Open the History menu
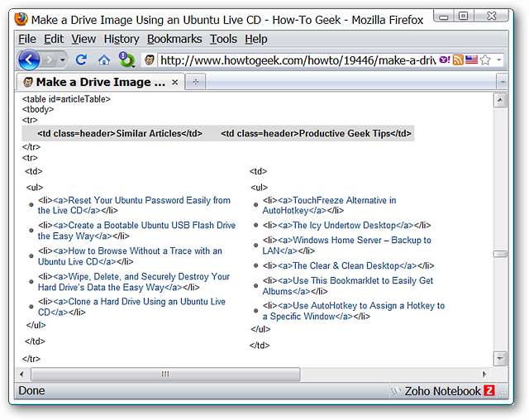The height and width of the screenshot is (420, 529). [122, 39]
